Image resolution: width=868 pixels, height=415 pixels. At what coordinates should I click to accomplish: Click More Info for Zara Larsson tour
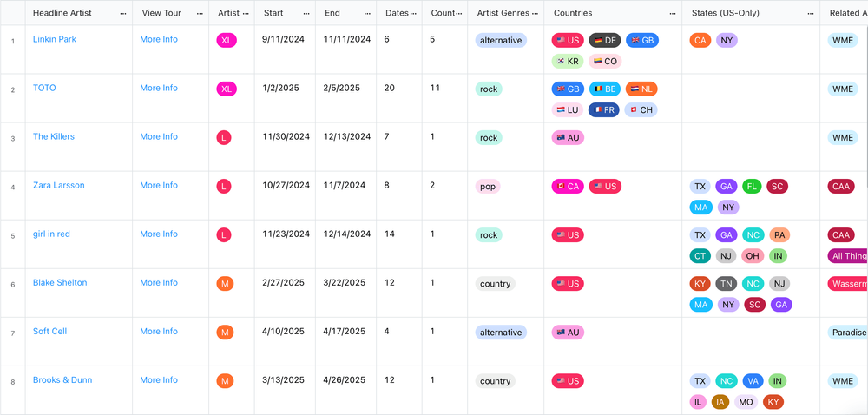coord(159,186)
